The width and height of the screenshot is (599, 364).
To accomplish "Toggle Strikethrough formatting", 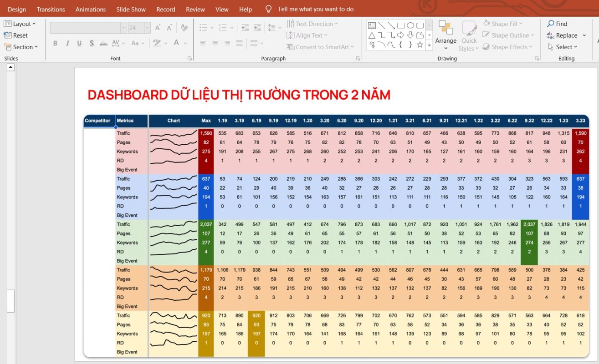I will click(104, 43).
